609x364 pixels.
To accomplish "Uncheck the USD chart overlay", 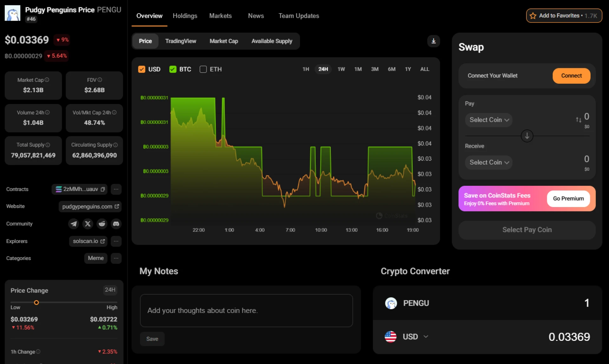I will point(142,69).
